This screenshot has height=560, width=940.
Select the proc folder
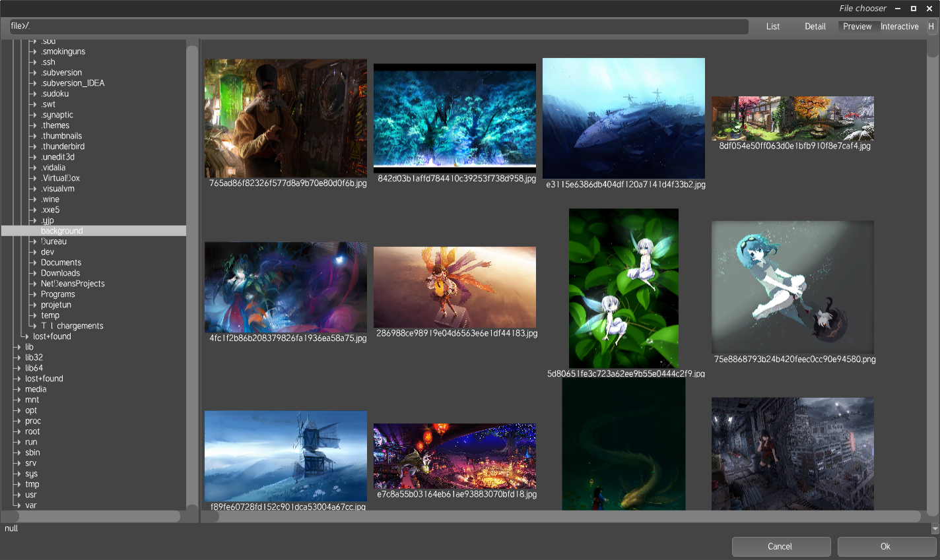click(x=33, y=421)
